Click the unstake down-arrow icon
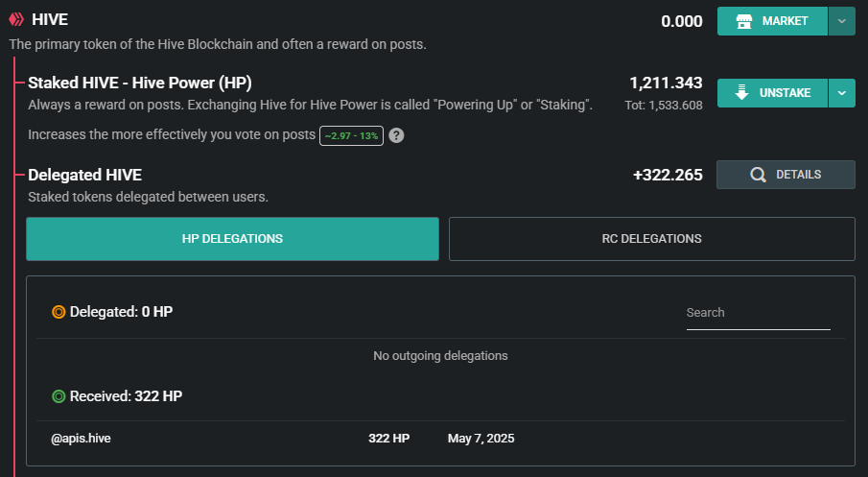The height and width of the screenshot is (477, 868). click(741, 92)
